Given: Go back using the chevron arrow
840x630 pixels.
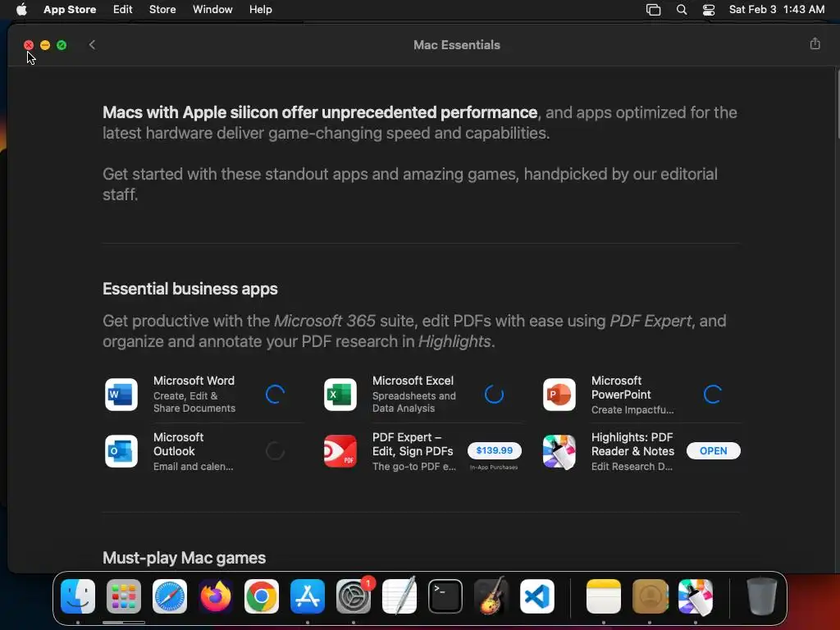Looking at the screenshot, I should click(x=92, y=44).
